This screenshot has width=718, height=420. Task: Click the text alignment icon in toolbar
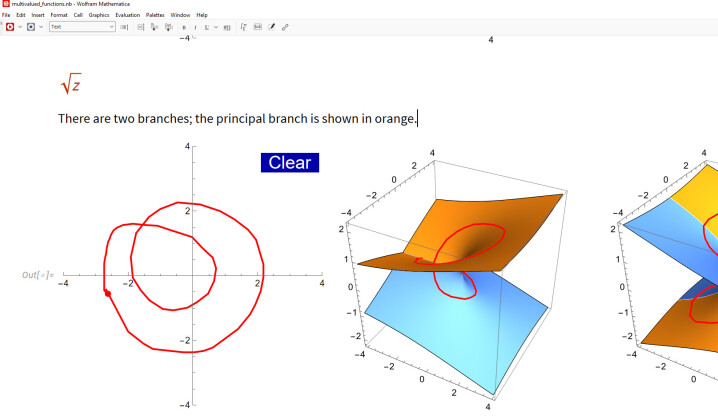coord(227,26)
